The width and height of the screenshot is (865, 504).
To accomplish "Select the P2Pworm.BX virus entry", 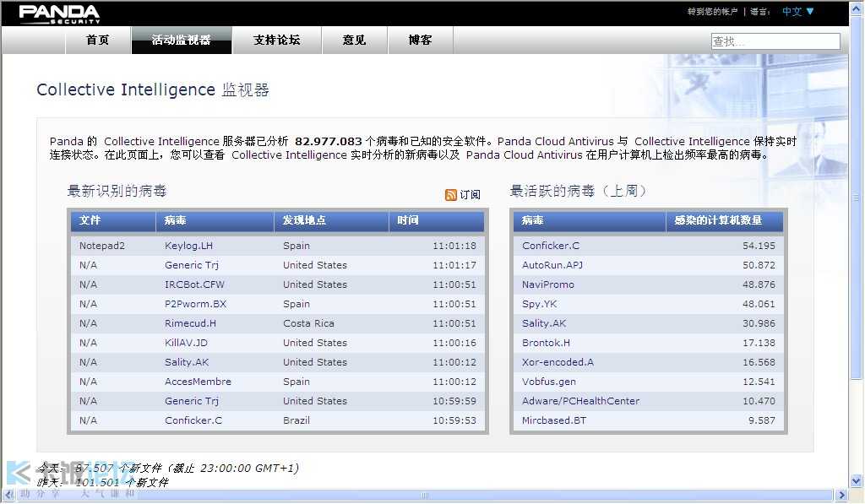I will [195, 304].
